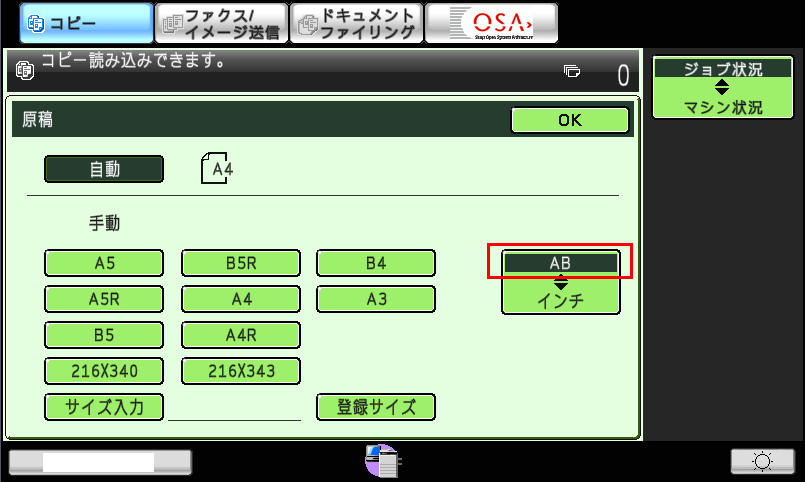
Task: Choose B5R original size
Action: tap(240, 263)
